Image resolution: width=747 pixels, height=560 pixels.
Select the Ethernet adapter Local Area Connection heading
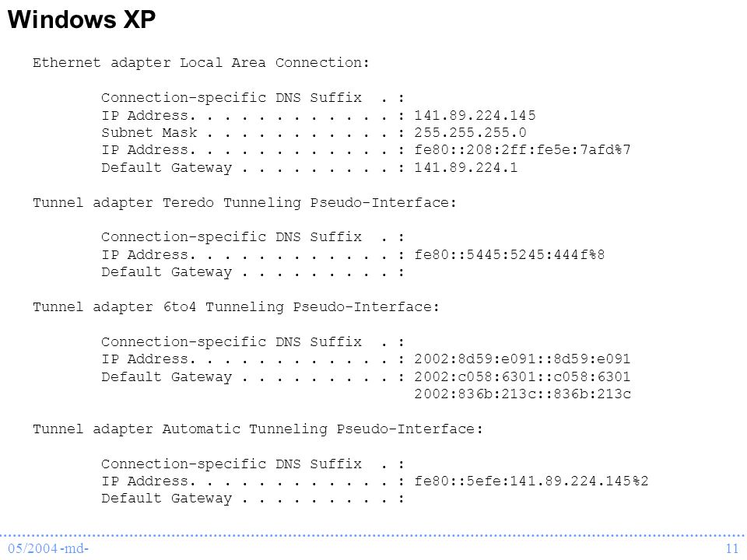pos(201,63)
